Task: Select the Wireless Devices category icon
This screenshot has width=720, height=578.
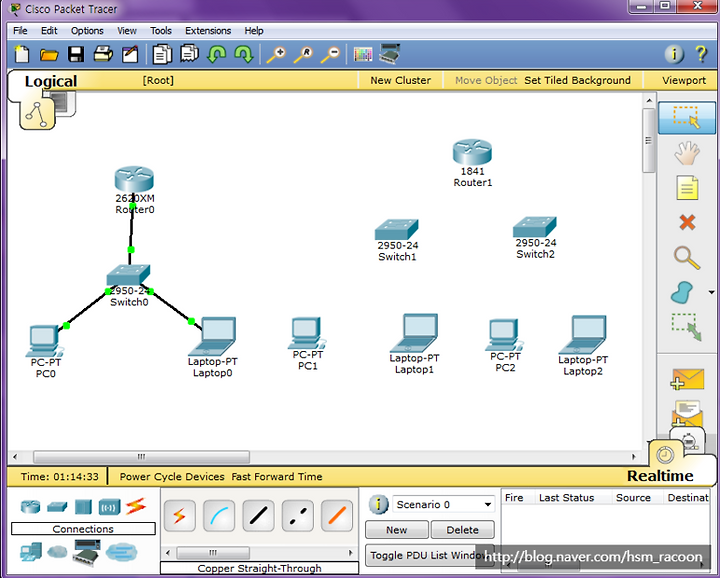Action: pyautogui.click(x=109, y=507)
